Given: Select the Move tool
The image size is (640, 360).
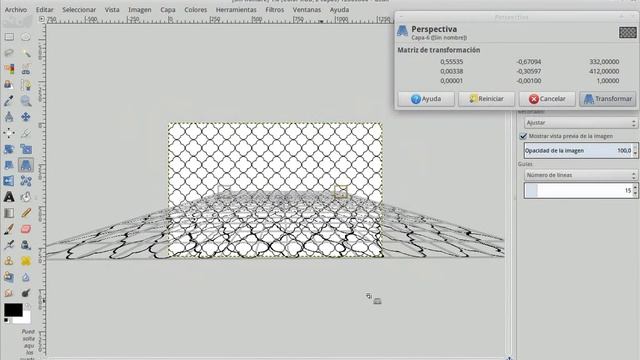Looking at the screenshot, I should [x=26, y=117].
